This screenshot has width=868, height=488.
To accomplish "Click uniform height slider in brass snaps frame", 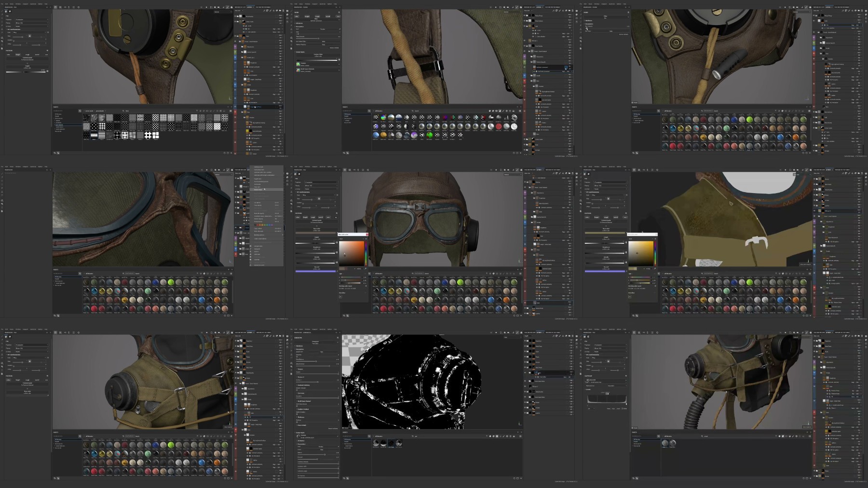I will pyautogui.click(x=27, y=72).
